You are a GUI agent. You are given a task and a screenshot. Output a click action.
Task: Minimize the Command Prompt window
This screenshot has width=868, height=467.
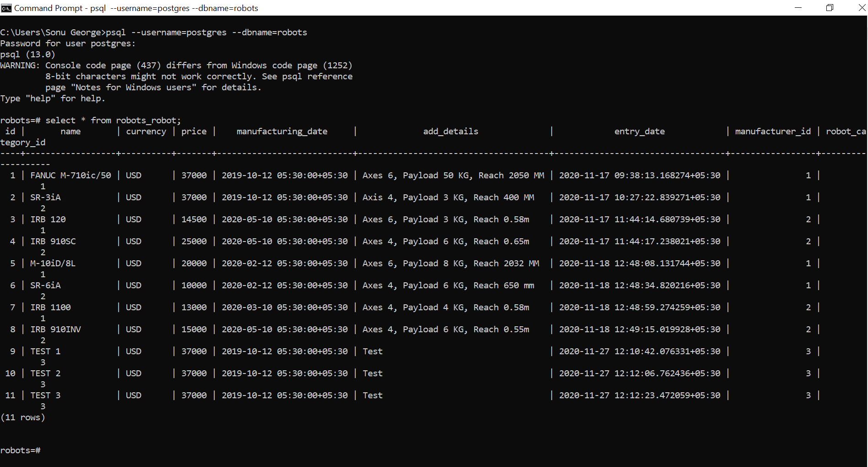[x=798, y=8]
